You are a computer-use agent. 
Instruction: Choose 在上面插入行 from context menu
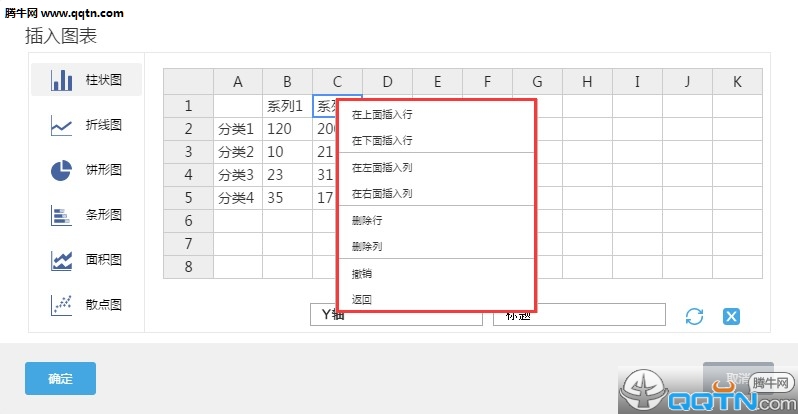click(382, 115)
